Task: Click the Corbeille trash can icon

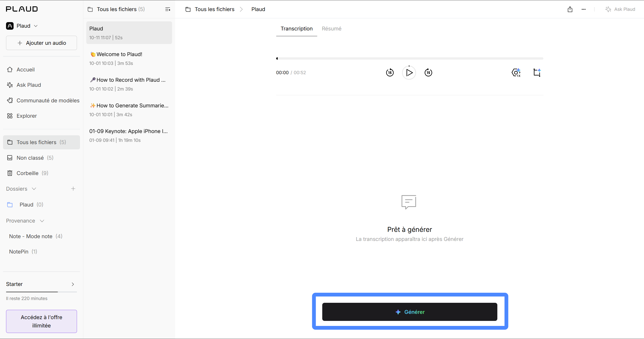Action: (x=10, y=173)
